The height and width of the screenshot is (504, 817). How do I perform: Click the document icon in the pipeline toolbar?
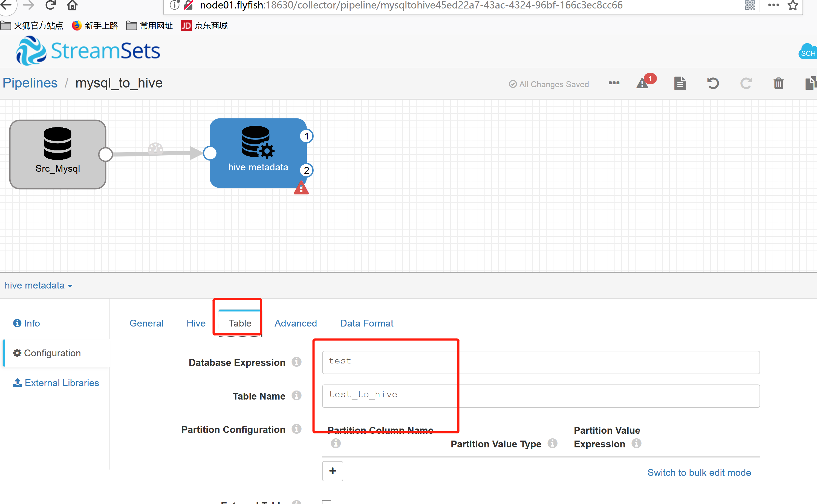pos(680,83)
